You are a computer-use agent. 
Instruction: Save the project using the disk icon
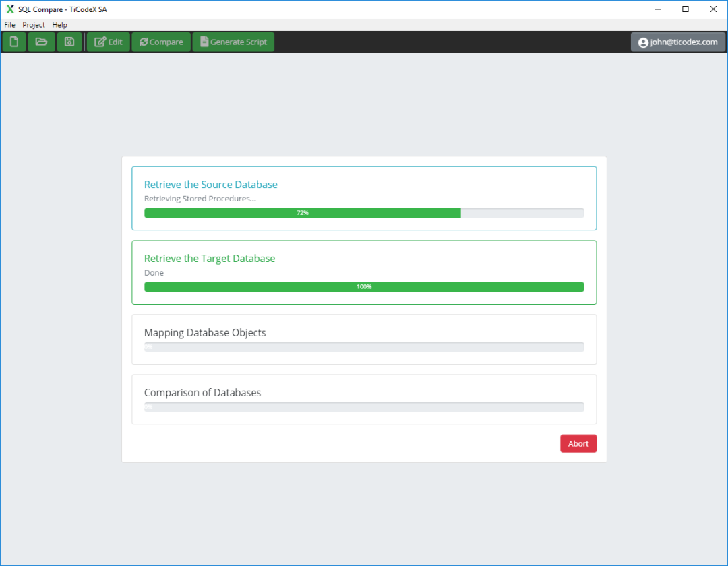click(69, 42)
